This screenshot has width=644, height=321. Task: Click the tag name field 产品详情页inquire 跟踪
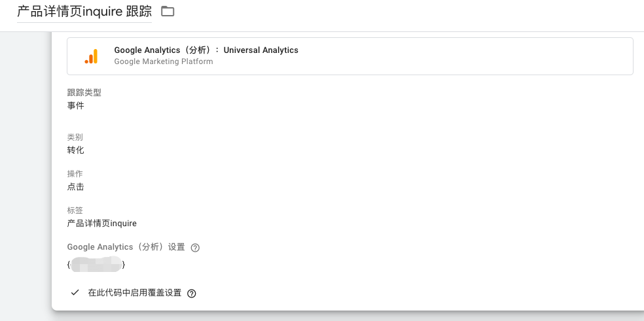[84, 12]
